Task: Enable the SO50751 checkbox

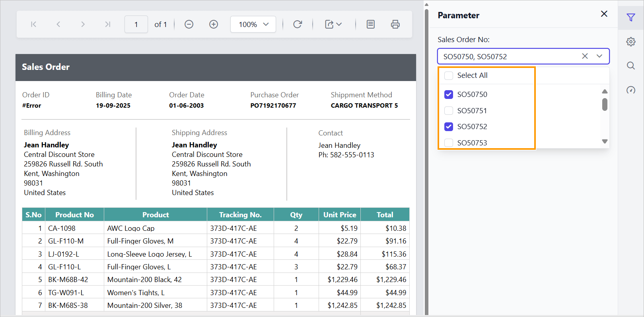Action: coord(449,111)
